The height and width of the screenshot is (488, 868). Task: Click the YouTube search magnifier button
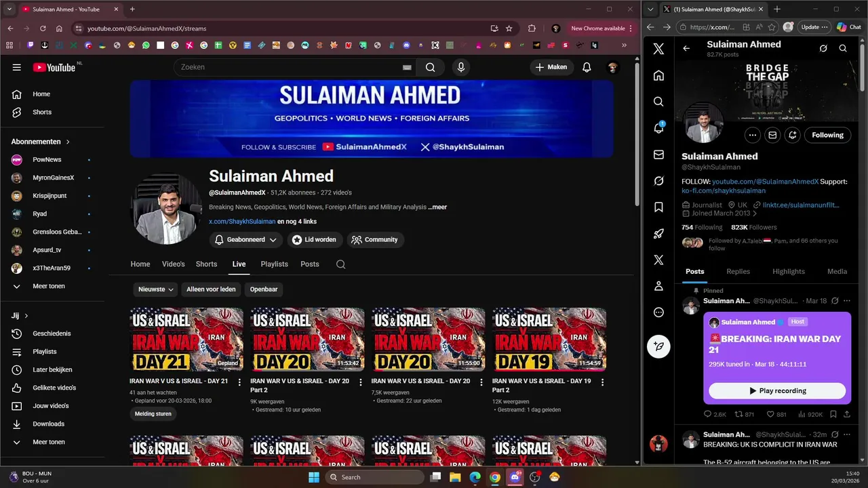(430, 67)
